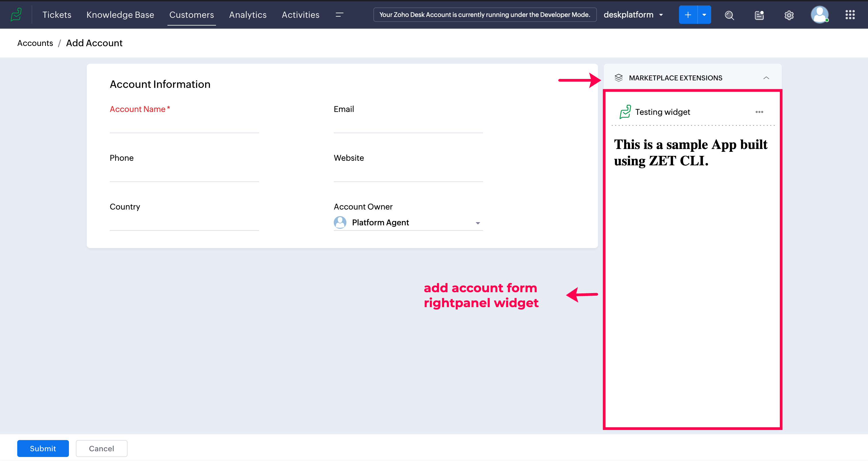Select the Customers tab
Screen dimensions: 868x461
(x=192, y=15)
